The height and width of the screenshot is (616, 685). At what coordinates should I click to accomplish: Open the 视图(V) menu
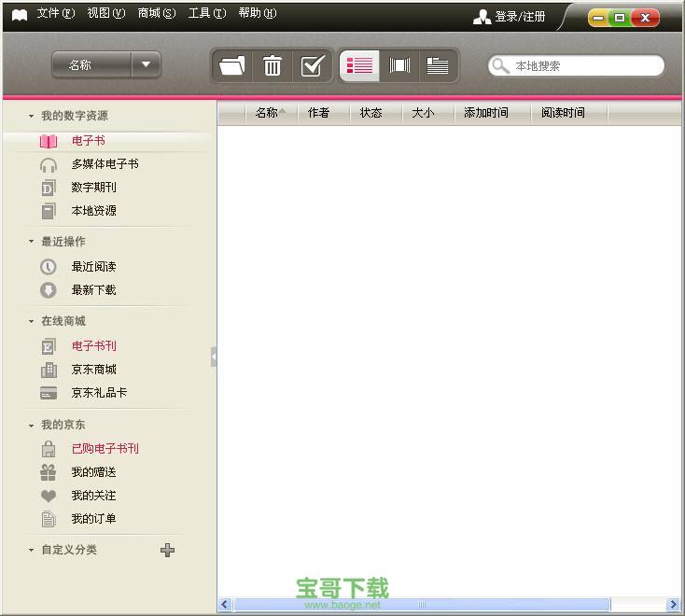pos(106,14)
